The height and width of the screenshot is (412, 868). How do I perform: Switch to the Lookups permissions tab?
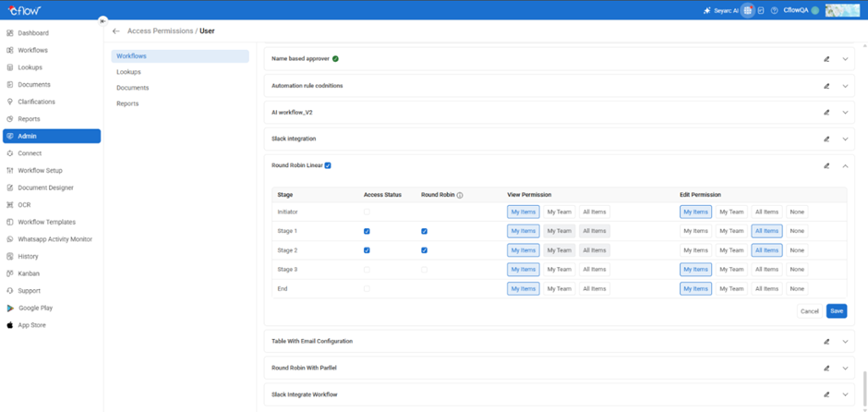coord(129,72)
